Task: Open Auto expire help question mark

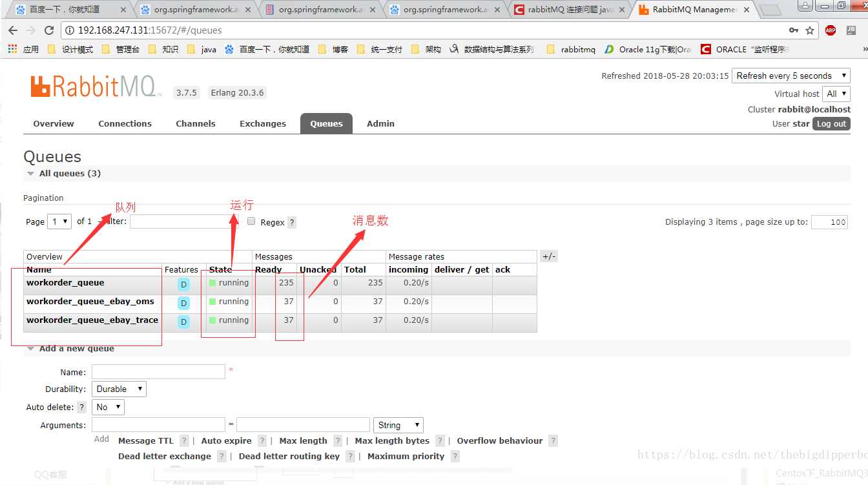Action: click(262, 441)
